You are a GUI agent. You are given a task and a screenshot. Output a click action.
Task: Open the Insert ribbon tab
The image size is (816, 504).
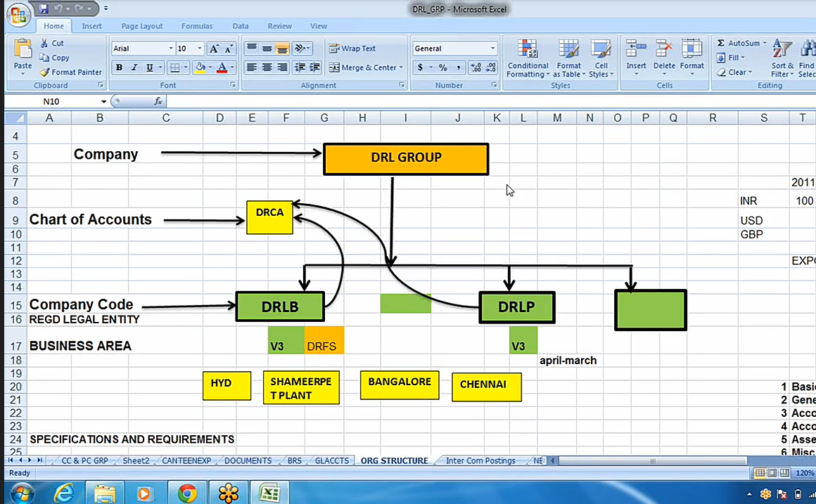point(91,26)
